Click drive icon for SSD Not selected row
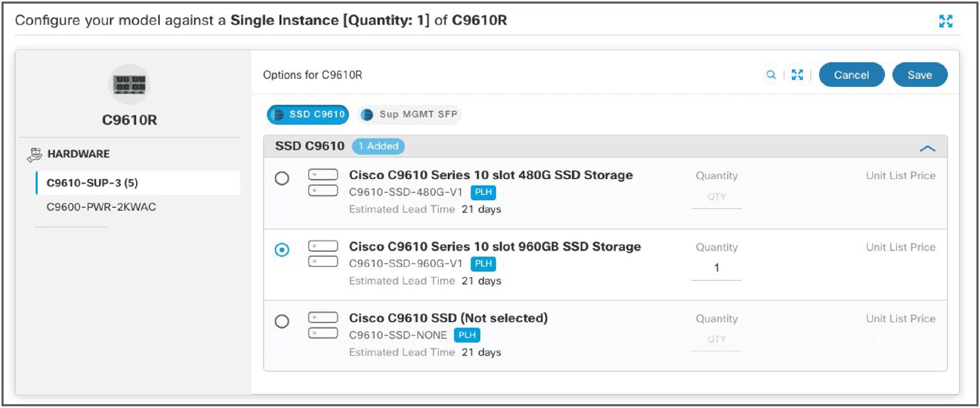 point(323,325)
